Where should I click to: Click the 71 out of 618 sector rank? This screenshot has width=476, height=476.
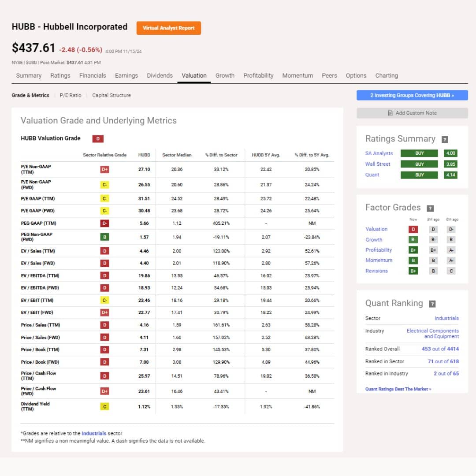443,361
